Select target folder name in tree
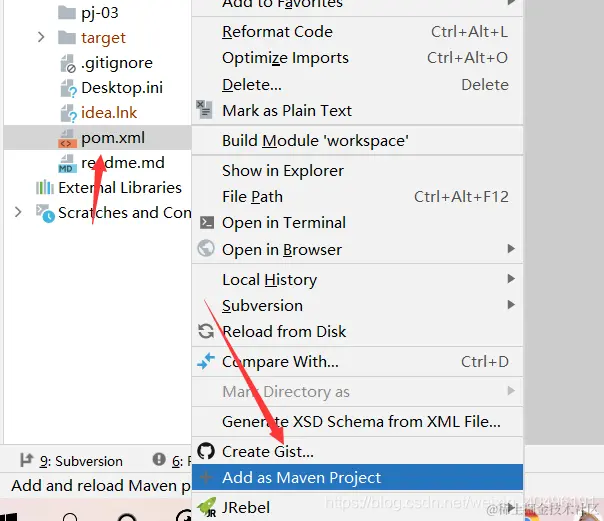 tap(103, 38)
